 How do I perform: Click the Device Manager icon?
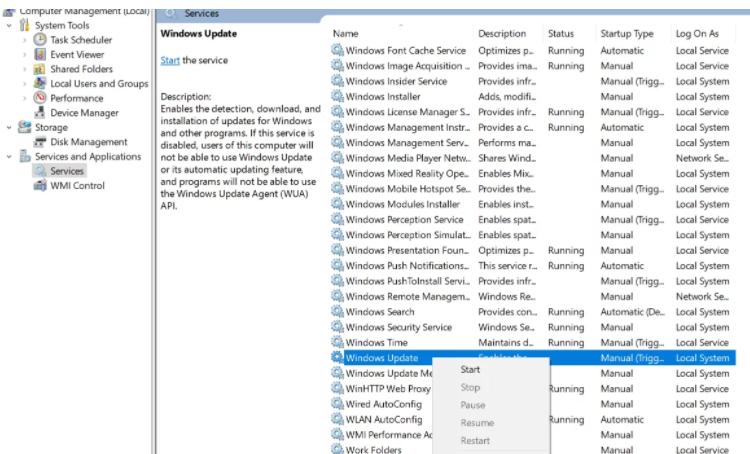(40, 112)
